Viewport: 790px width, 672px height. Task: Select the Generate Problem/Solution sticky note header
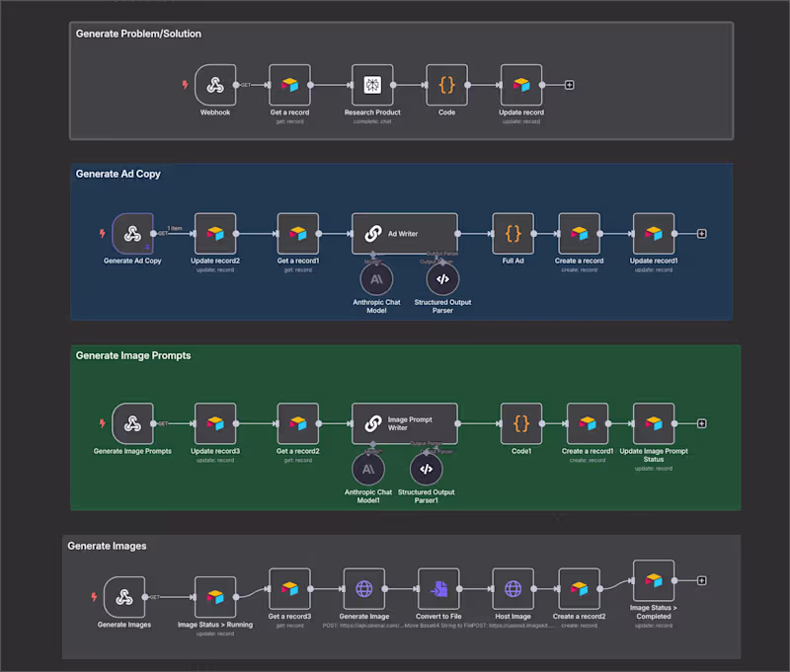pyautogui.click(x=138, y=33)
